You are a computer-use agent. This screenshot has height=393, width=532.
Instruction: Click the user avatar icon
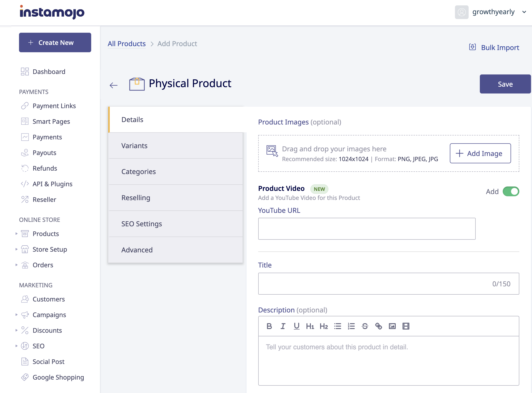[x=462, y=12]
